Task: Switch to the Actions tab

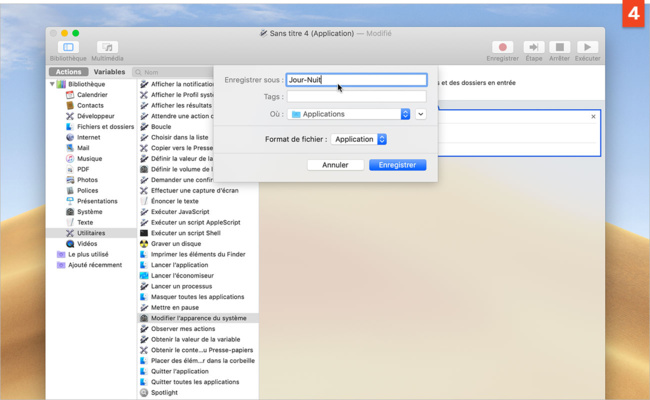Action: [68, 72]
